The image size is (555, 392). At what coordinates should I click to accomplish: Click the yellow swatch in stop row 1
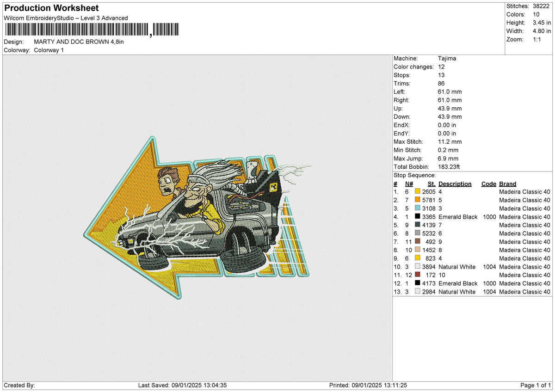pos(418,192)
